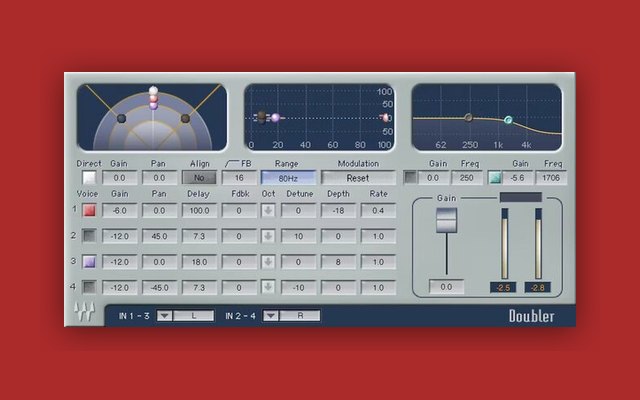Click Voice 2 Pan 45.0 field

click(x=159, y=236)
